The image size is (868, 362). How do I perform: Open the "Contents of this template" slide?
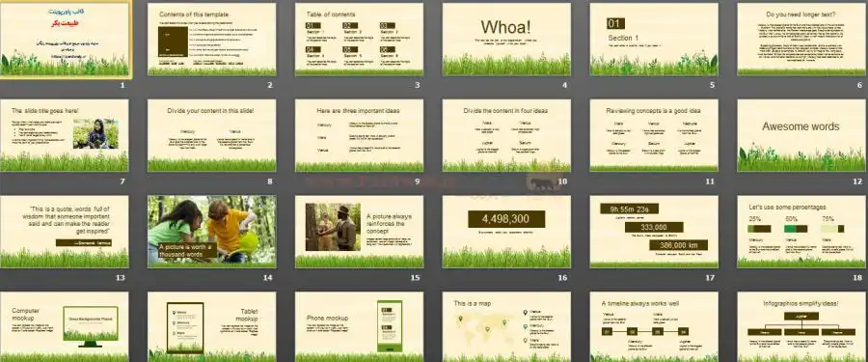(x=212, y=40)
